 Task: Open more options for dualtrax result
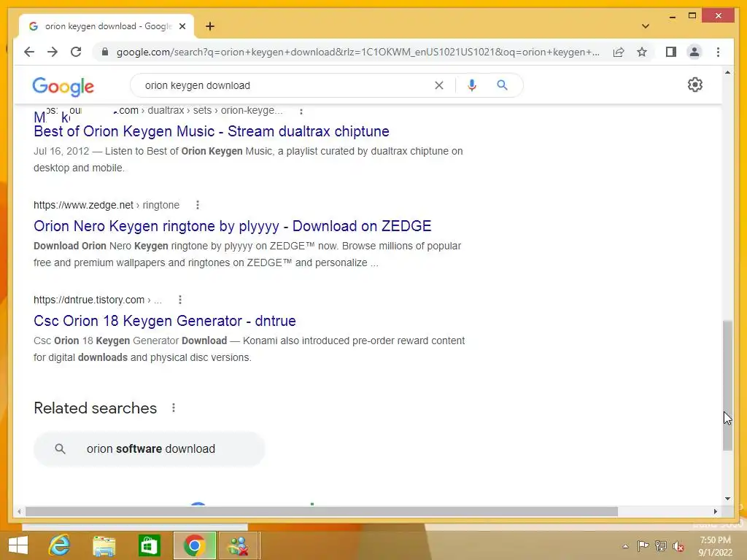(x=301, y=111)
